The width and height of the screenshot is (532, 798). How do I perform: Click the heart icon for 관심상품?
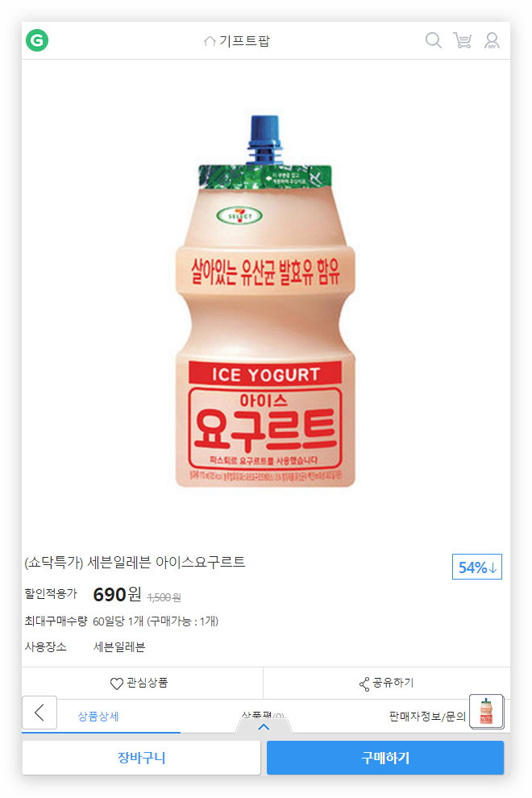(x=117, y=684)
